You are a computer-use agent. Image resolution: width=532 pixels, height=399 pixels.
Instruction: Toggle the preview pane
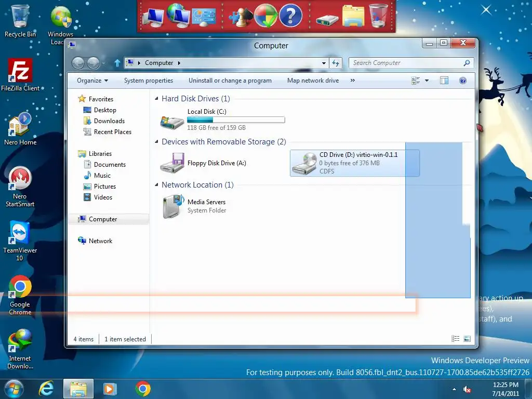(x=444, y=81)
